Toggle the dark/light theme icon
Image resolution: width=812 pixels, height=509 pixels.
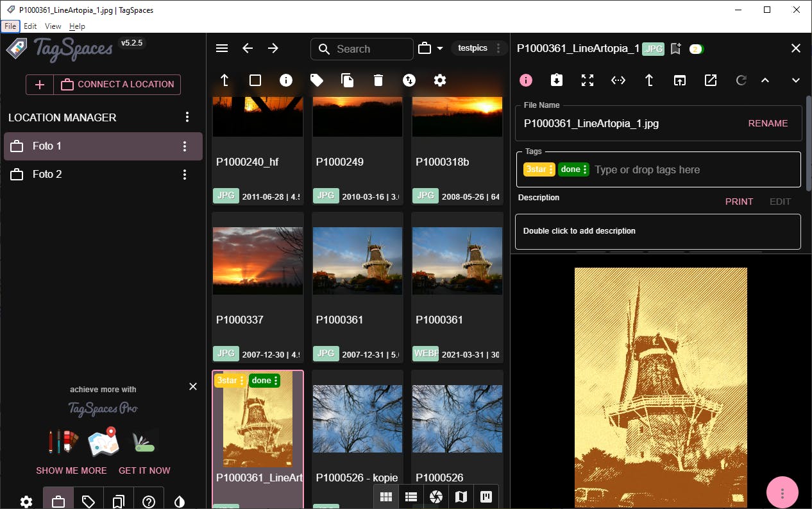click(x=180, y=502)
